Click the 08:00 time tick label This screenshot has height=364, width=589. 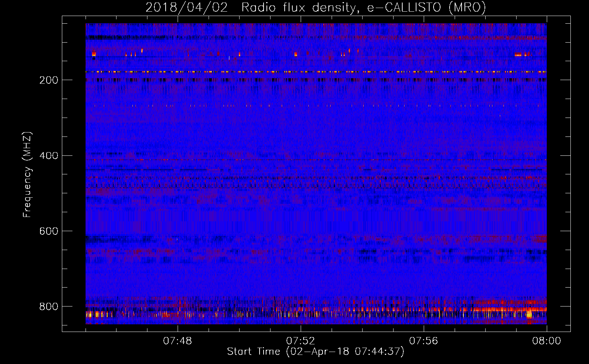tap(546, 341)
